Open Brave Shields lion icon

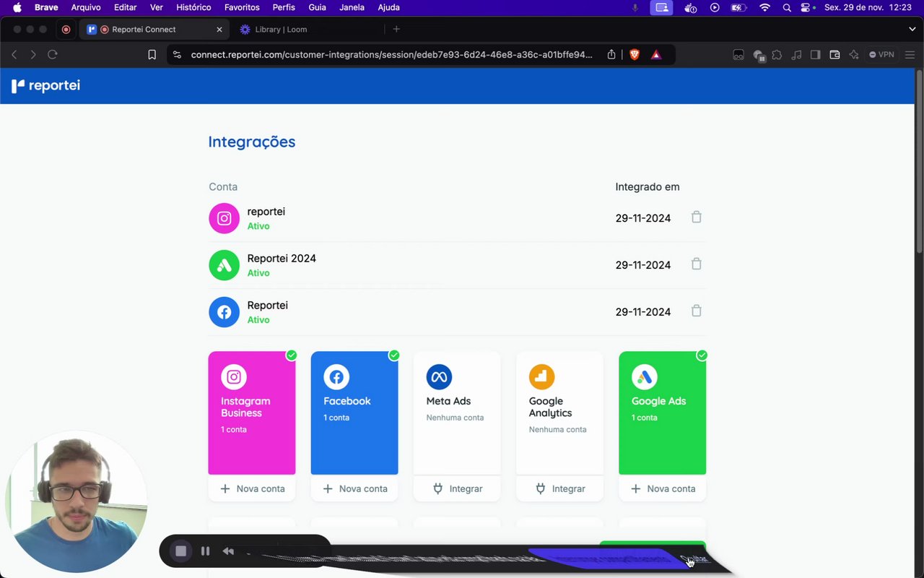[635, 54]
